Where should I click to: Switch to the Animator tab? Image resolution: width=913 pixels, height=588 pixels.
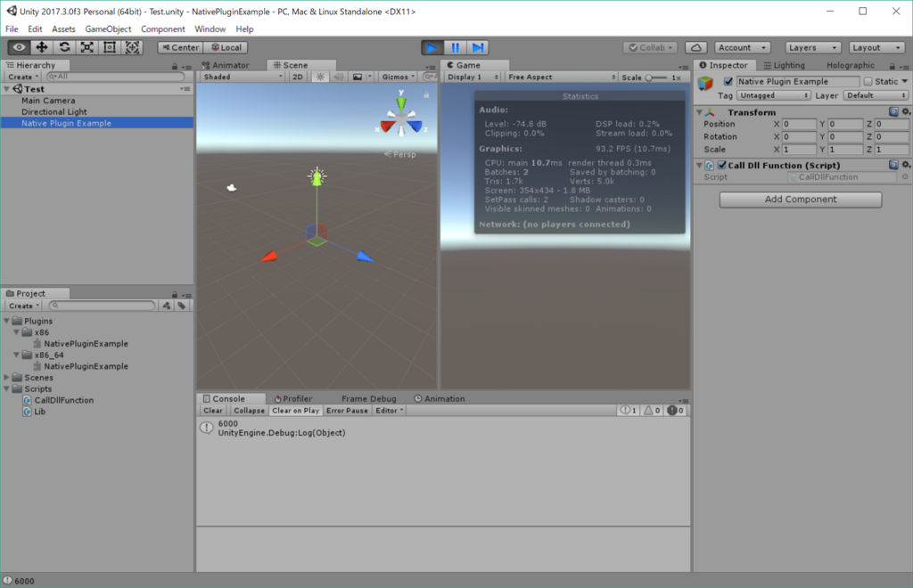226,65
